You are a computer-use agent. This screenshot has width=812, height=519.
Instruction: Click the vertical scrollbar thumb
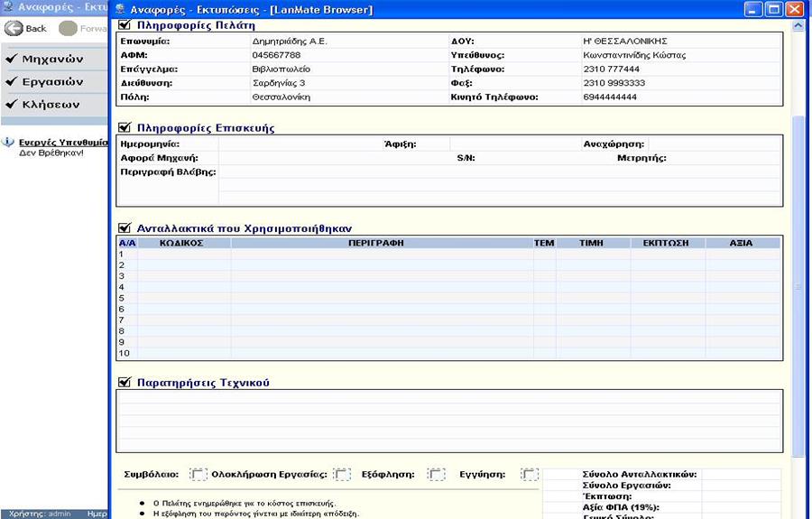[x=798, y=285]
